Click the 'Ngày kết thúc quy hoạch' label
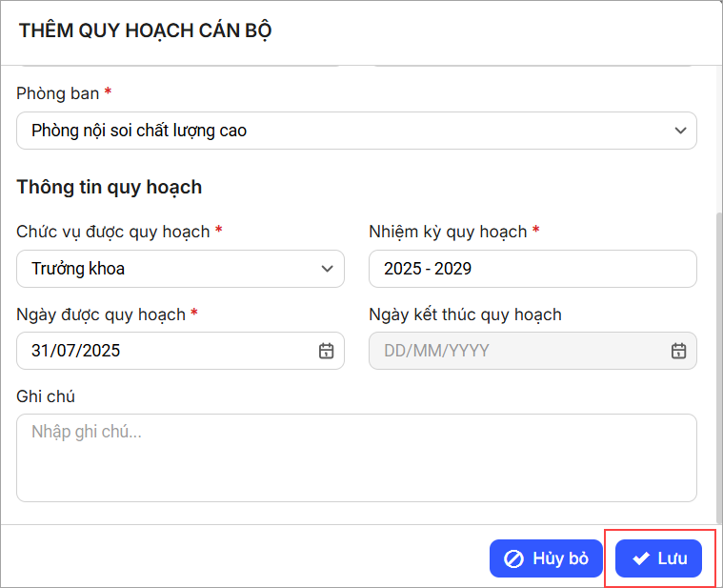This screenshot has width=723, height=588. point(465,314)
